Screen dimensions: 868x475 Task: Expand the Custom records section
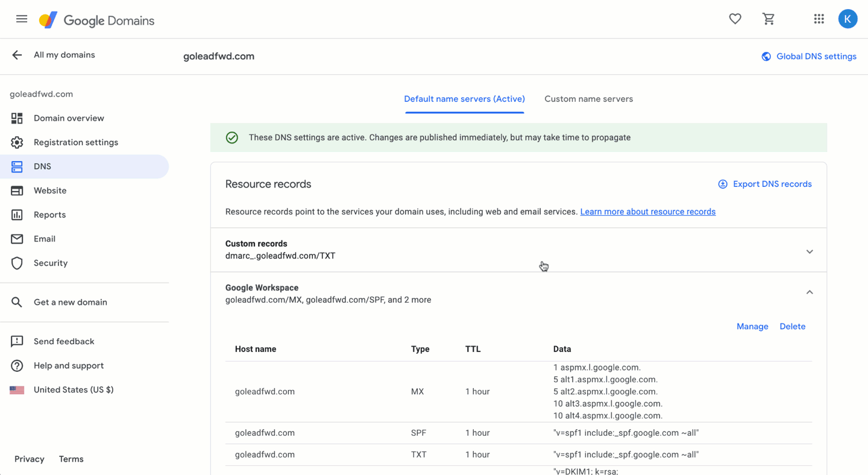[810, 251]
